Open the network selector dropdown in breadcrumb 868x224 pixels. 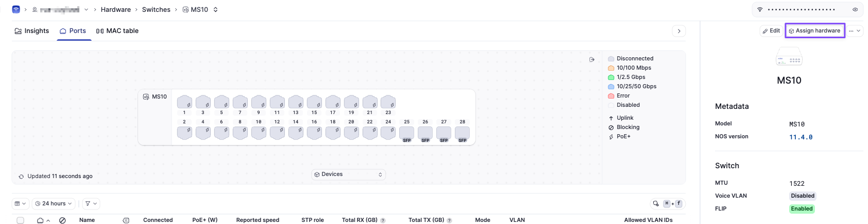(x=86, y=9)
